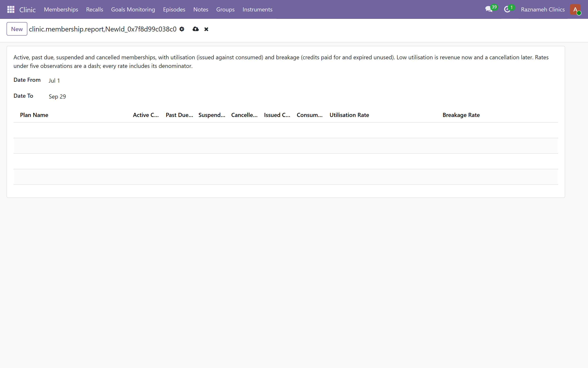The image size is (588, 368).
Task: Open the Notes menu
Action: (x=201, y=9)
